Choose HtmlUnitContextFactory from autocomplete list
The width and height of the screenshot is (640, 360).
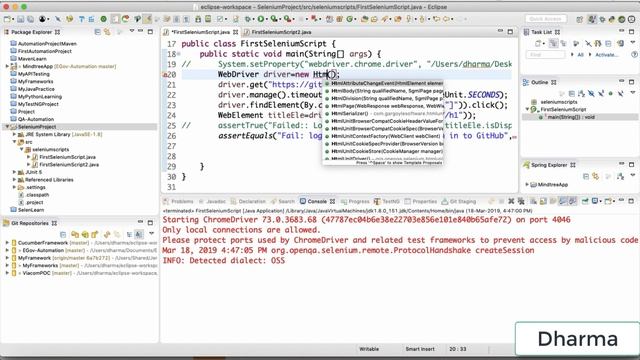(x=383, y=136)
